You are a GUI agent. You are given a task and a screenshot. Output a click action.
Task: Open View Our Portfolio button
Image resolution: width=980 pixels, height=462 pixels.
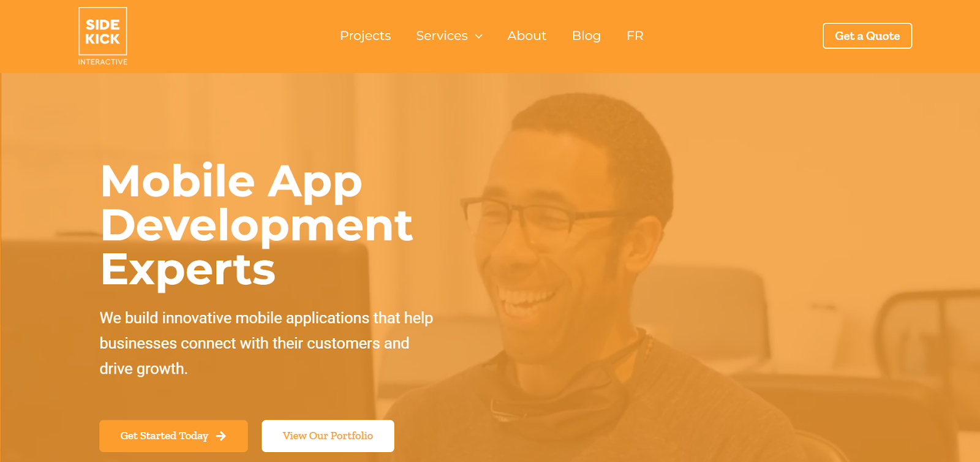click(328, 436)
